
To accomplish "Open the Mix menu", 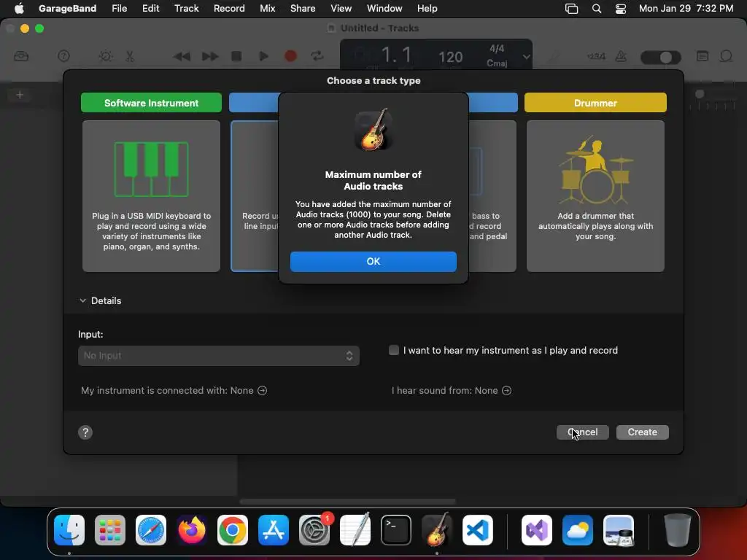I will (267, 8).
